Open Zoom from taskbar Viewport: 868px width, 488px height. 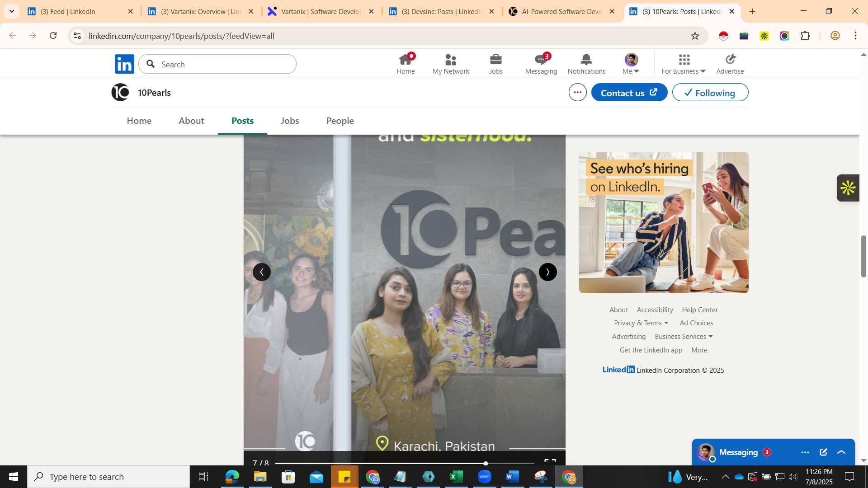[x=484, y=477]
